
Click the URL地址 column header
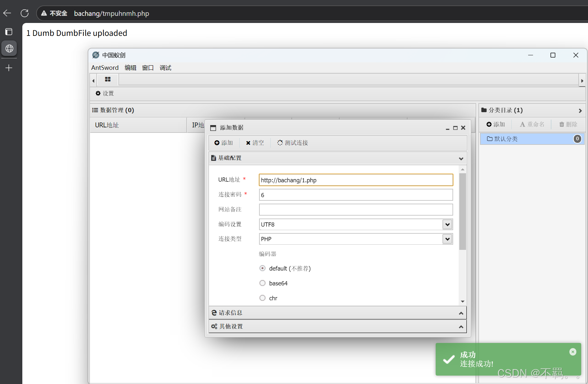138,125
